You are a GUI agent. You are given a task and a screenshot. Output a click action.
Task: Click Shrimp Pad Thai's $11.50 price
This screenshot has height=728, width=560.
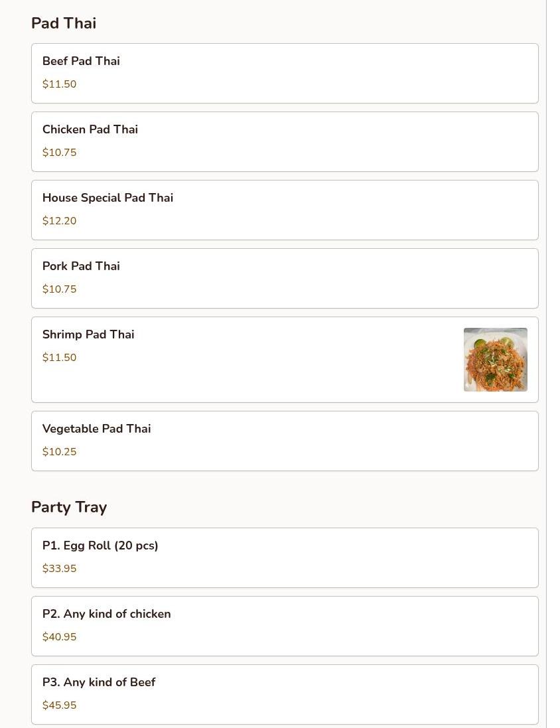click(60, 358)
